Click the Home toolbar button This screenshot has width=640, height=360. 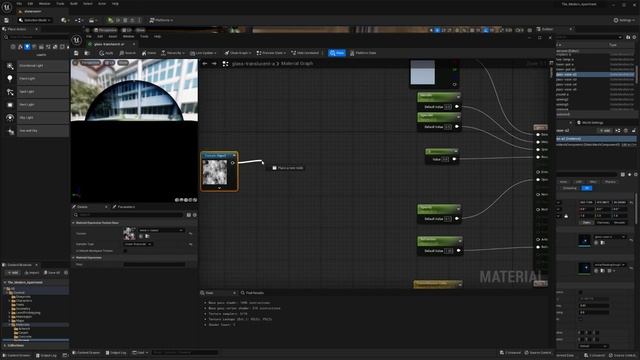pyautogui.click(x=149, y=53)
